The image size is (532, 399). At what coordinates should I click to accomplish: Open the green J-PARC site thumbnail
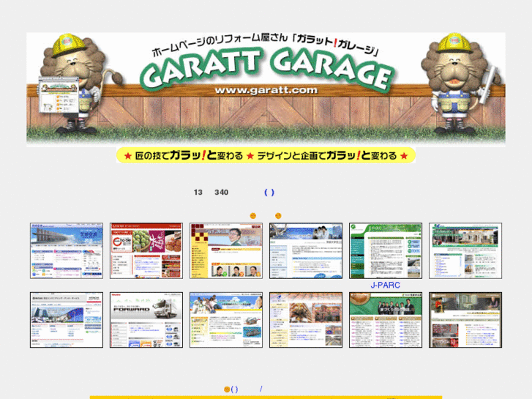pos(386,250)
